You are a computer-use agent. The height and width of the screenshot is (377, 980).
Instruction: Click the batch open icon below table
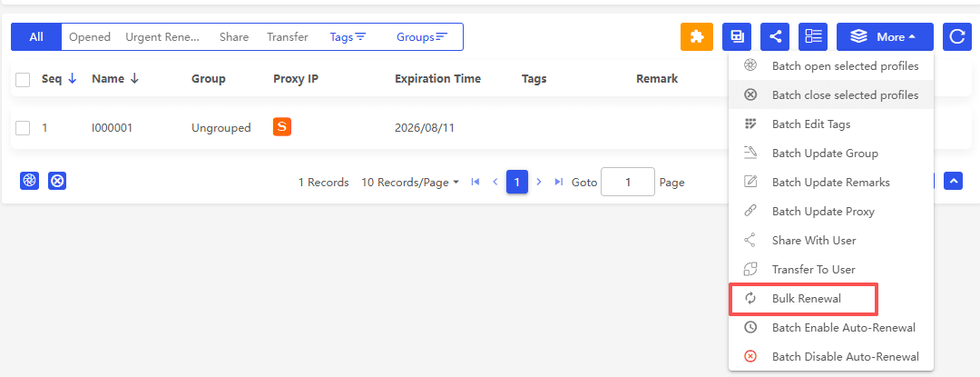coord(29,181)
